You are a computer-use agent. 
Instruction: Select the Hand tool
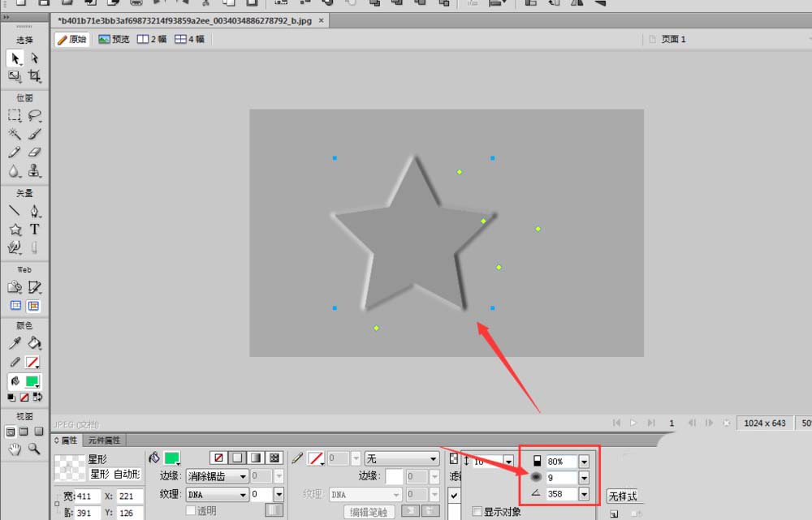[15, 449]
